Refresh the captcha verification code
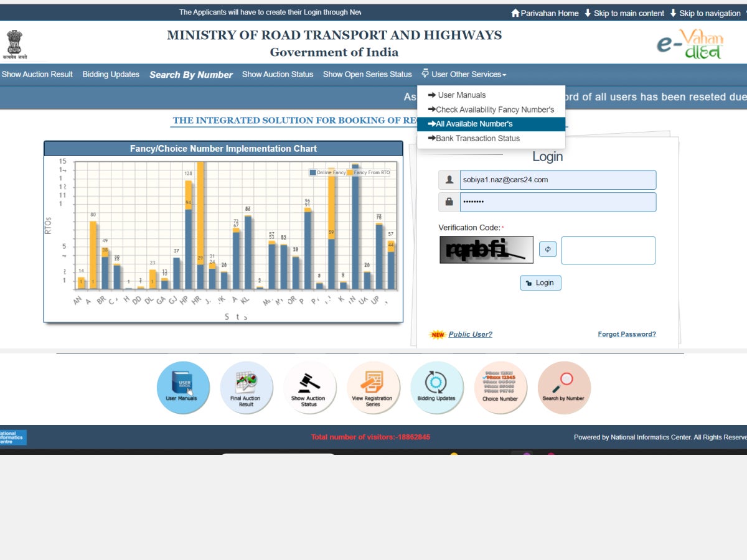Viewport: 747px width, 560px height. tap(547, 250)
